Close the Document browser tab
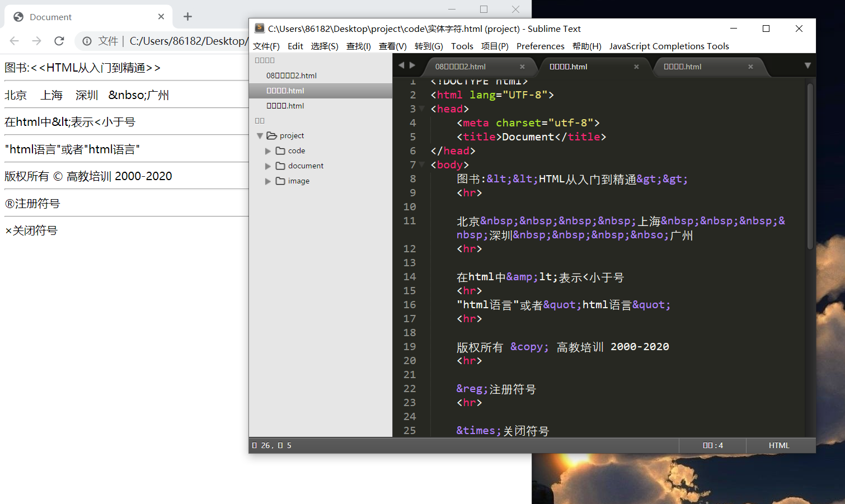The height and width of the screenshot is (504, 845). click(161, 17)
